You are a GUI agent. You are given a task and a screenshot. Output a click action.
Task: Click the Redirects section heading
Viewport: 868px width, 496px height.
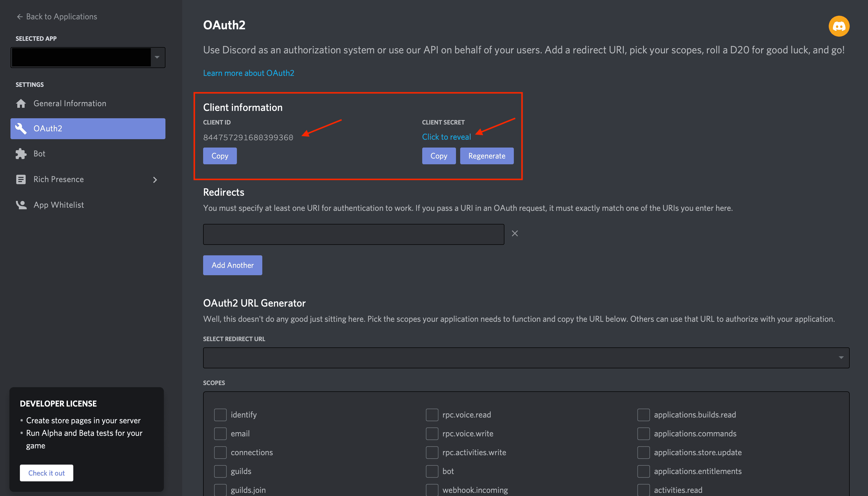click(x=224, y=193)
